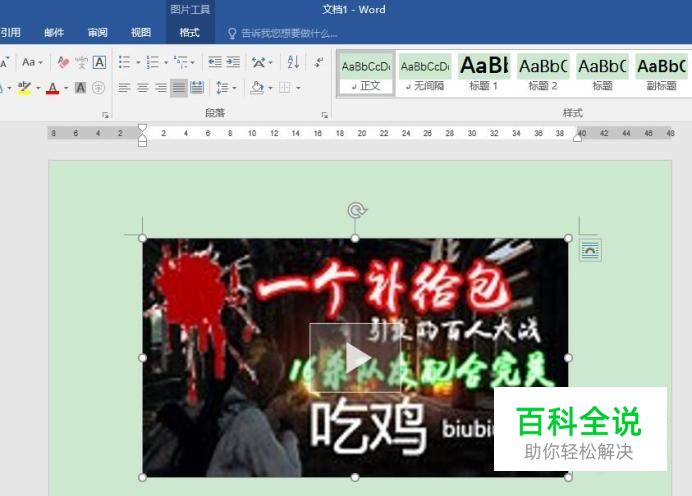Apply distributed alignment

point(197,88)
